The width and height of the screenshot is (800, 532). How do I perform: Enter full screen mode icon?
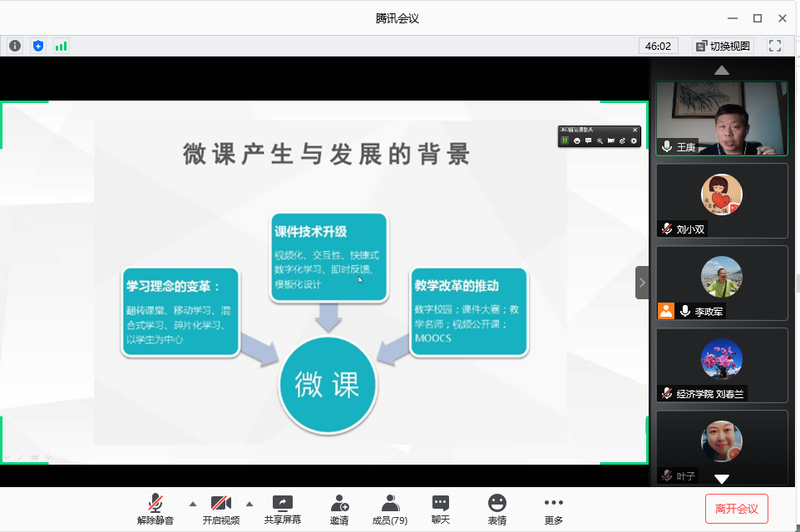[x=774, y=46]
